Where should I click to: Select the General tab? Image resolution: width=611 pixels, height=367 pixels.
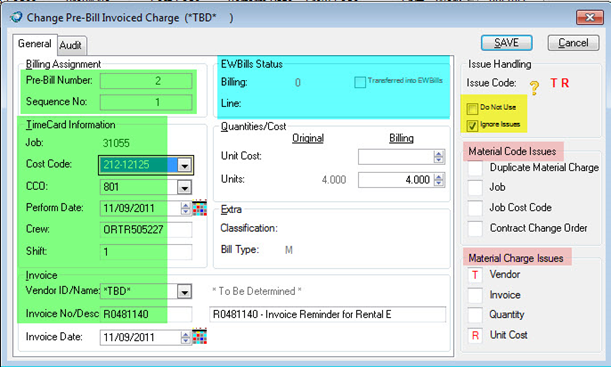[35, 44]
